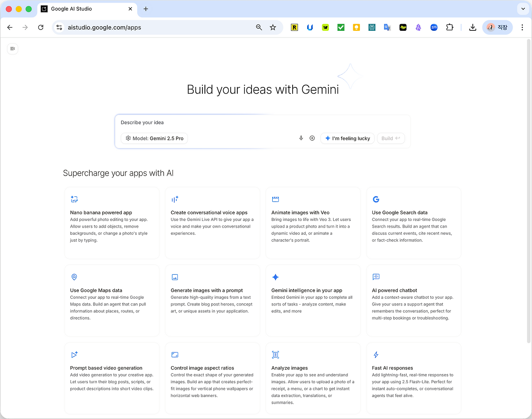Open the Google Translate extension
This screenshot has width=532, height=419.
coord(387,27)
